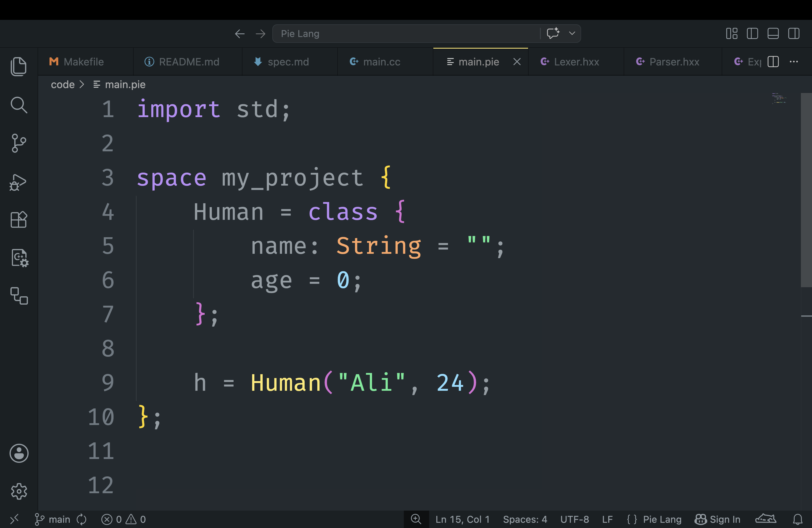The image size is (812, 528).
Task: Click the Pie Lang command center search box
Action: [x=406, y=33]
